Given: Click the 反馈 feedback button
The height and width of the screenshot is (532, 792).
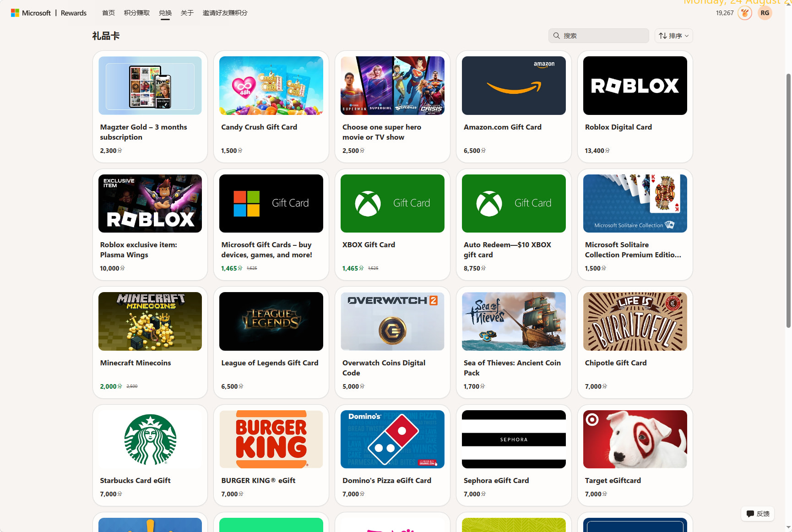Looking at the screenshot, I should tap(758, 514).
